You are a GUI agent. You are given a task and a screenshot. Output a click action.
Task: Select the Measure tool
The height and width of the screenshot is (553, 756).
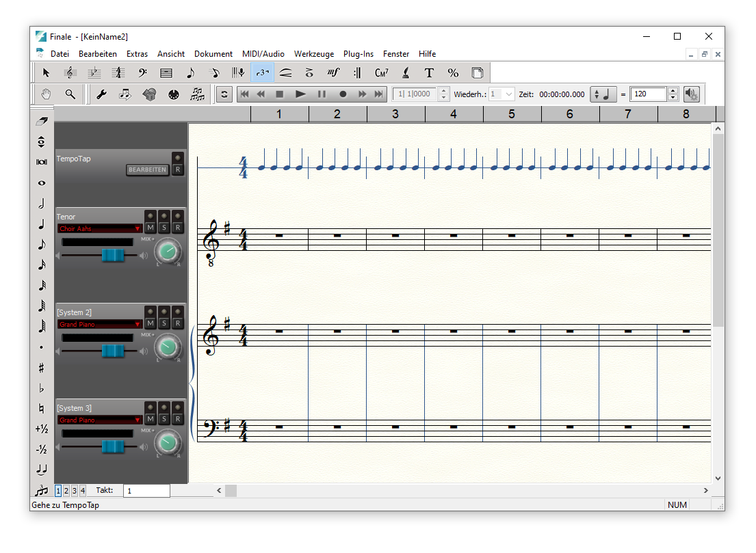point(166,72)
